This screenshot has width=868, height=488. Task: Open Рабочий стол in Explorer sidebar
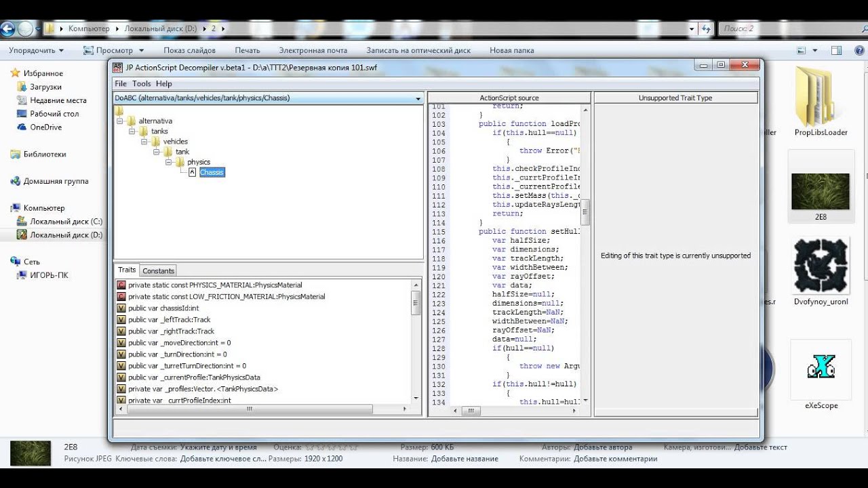click(54, 114)
